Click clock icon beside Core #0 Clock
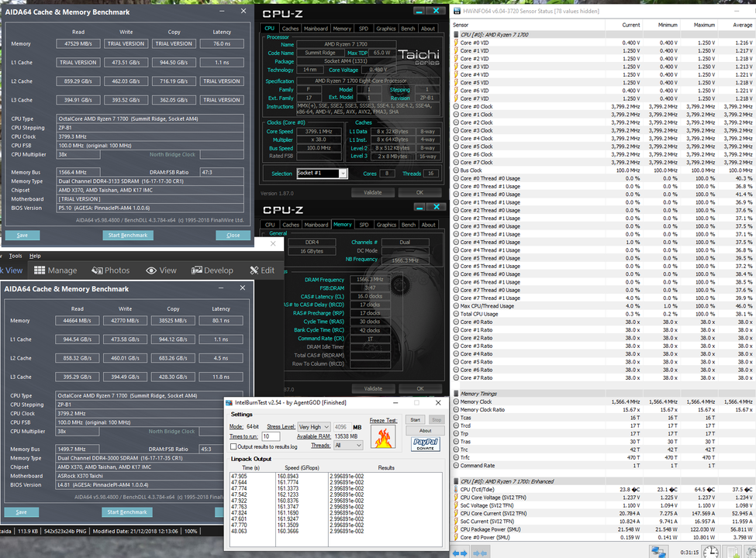The image size is (756, 558). coord(456,106)
